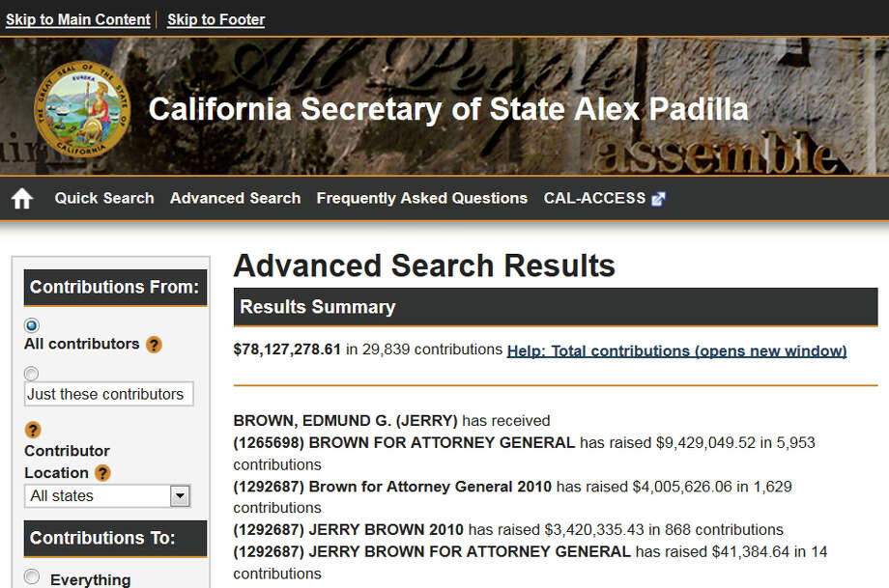The image size is (889, 588).
Task: Go to the home page icon
Action: (x=22, y=199)
